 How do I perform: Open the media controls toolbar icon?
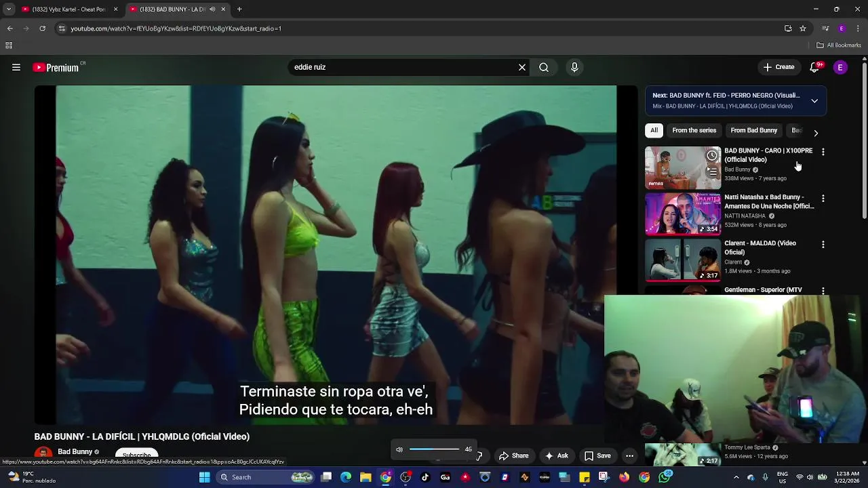tap(825, 28)
